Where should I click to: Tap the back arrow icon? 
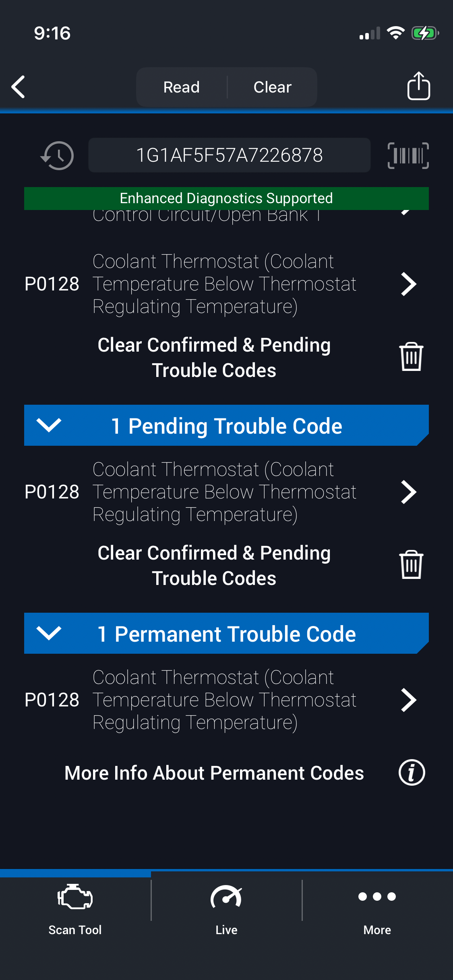coord(19,86)
